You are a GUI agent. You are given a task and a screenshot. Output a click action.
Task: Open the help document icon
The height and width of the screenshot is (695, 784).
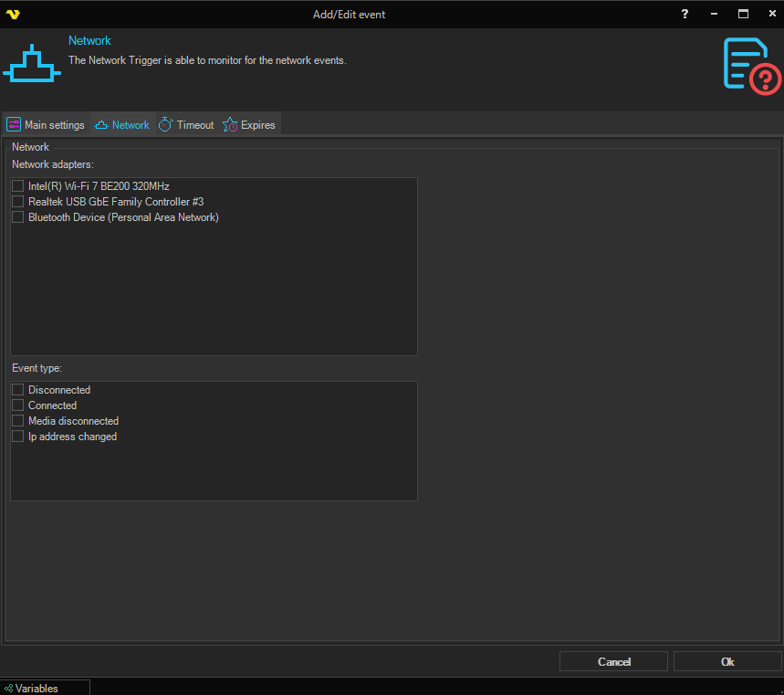[751, 64]
